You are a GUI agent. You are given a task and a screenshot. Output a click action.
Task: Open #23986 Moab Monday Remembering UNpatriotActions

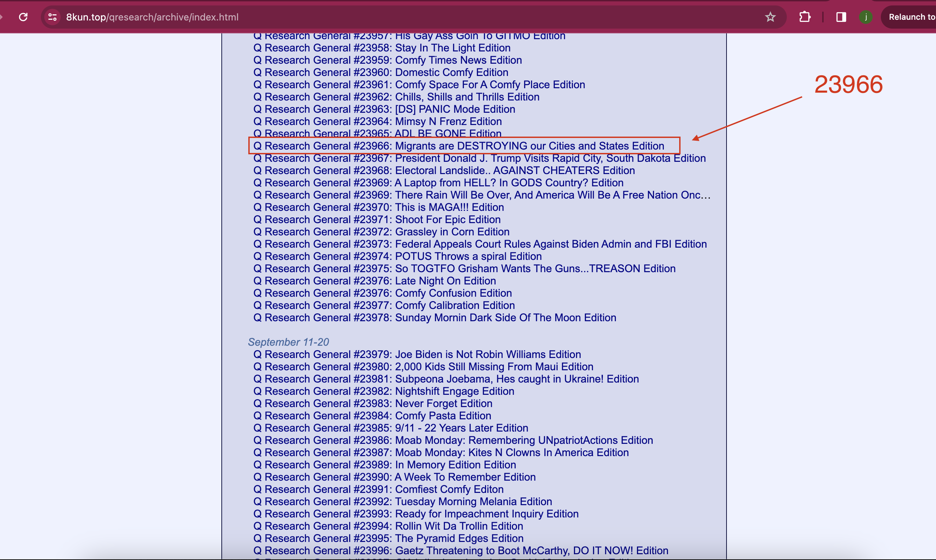[x=453, y=440]
